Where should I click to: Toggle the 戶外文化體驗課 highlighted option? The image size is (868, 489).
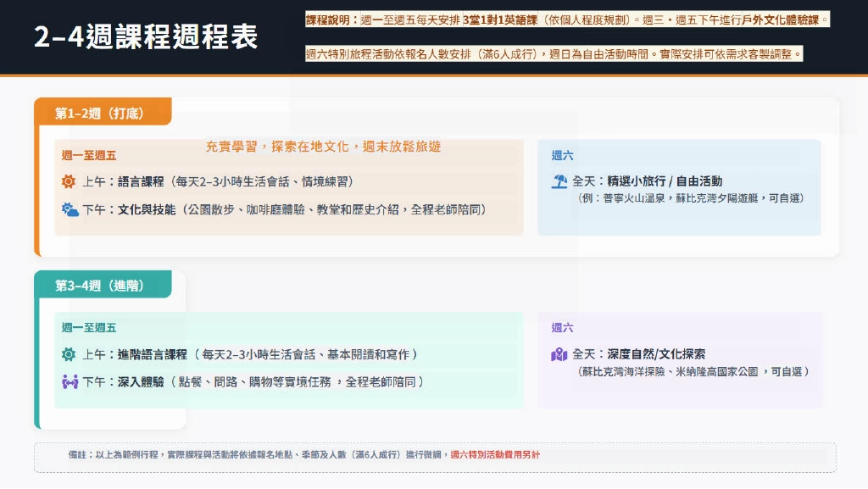pyautogui.click(x=781, y=19)
